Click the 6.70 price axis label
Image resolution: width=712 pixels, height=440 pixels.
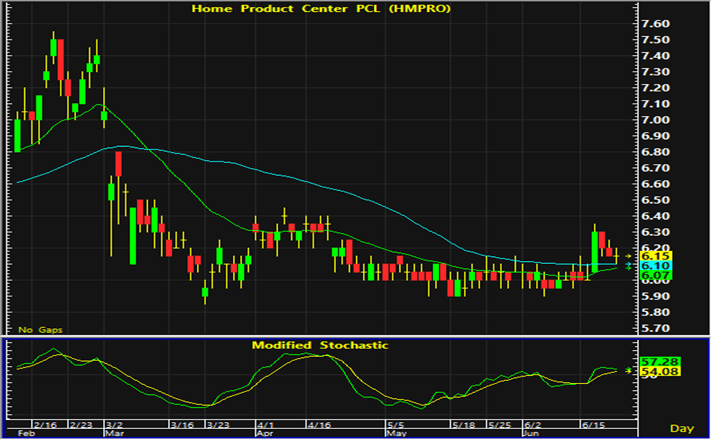pos(655,168)
